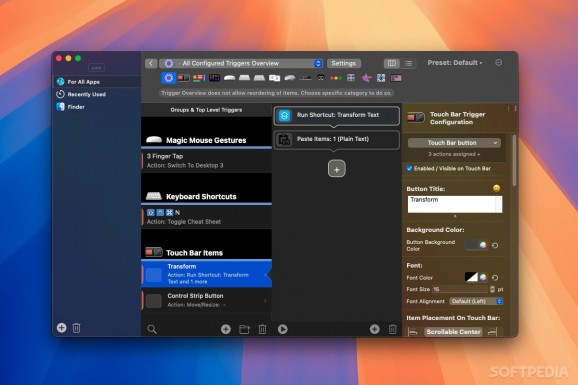Screen dimensions: 578x385
Task: Toggle Enabled / Visible on Touch Bar checkbox
Action: coord(409,169)
